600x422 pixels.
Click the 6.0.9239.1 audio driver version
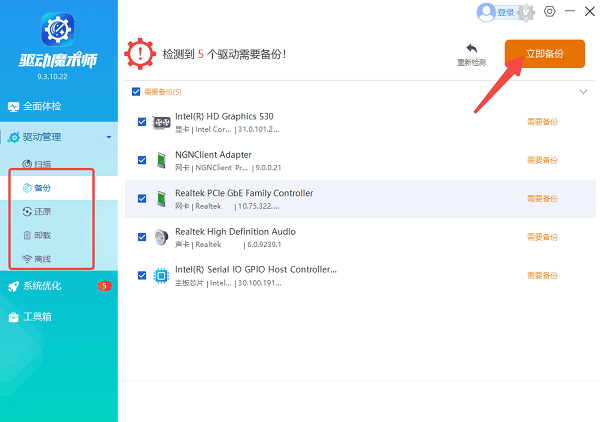pos(264,244)
